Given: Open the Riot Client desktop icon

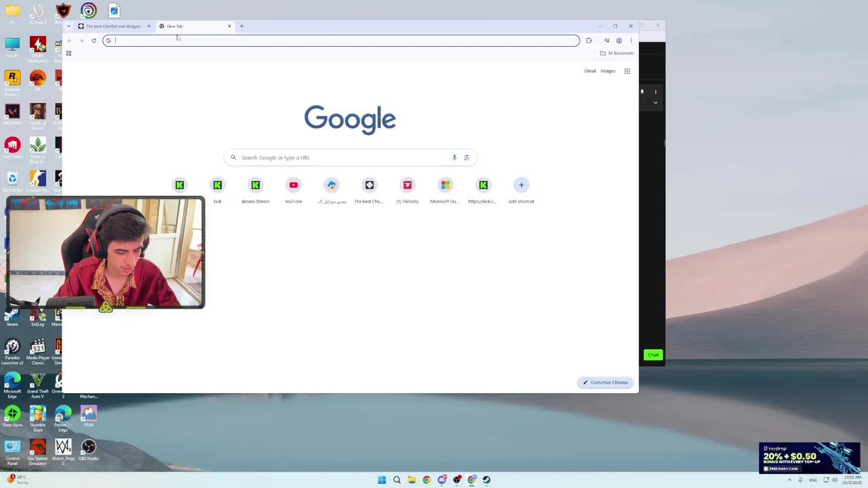Looking at the screenshot, I should (12, 147).
